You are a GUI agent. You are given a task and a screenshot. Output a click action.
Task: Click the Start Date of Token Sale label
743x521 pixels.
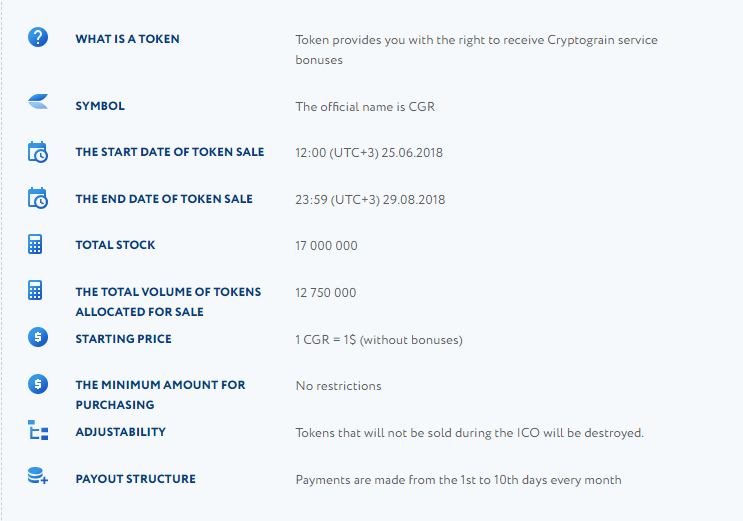point(170,152)
